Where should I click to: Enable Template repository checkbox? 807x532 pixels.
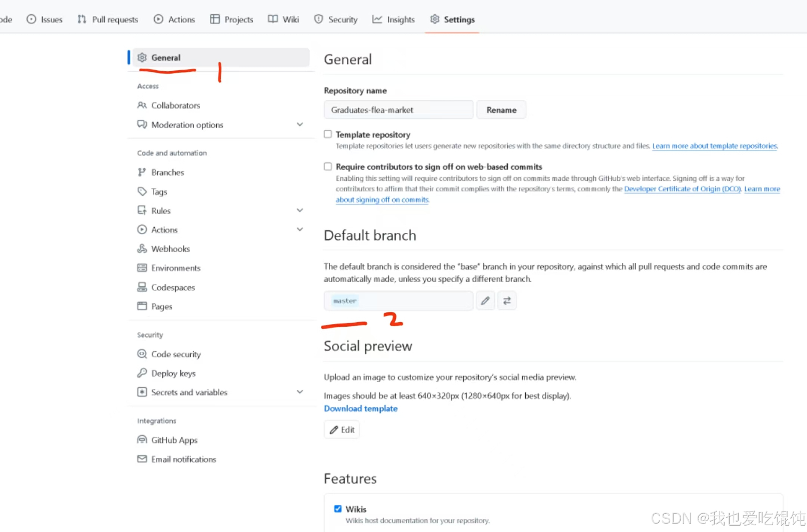point(327,134)
